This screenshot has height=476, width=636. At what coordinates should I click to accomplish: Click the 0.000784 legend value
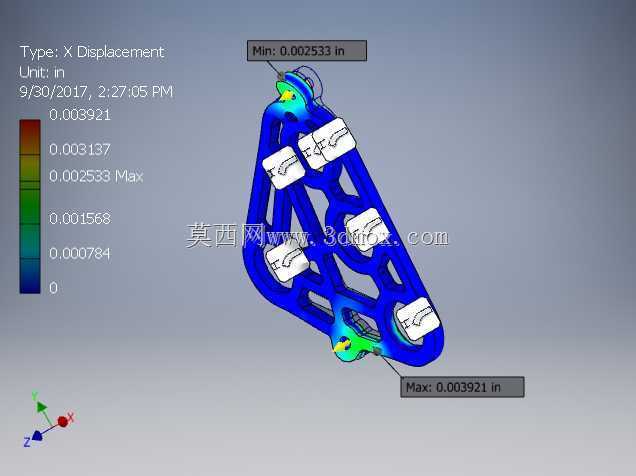tap(80, 253)
